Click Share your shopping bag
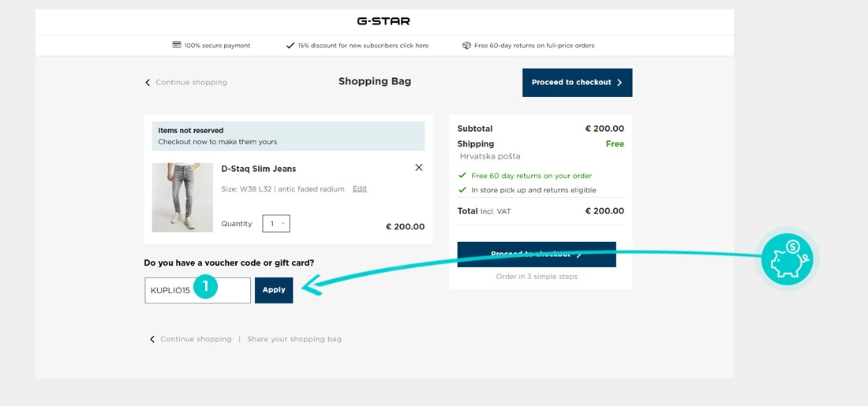Viewport: 868px width, 406px height. [x=294, y=340]
